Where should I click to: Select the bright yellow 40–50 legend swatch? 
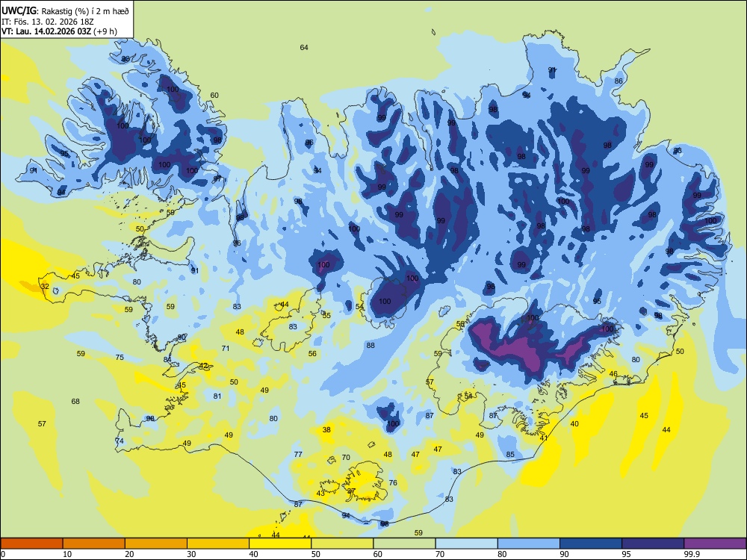coord(280,544)
